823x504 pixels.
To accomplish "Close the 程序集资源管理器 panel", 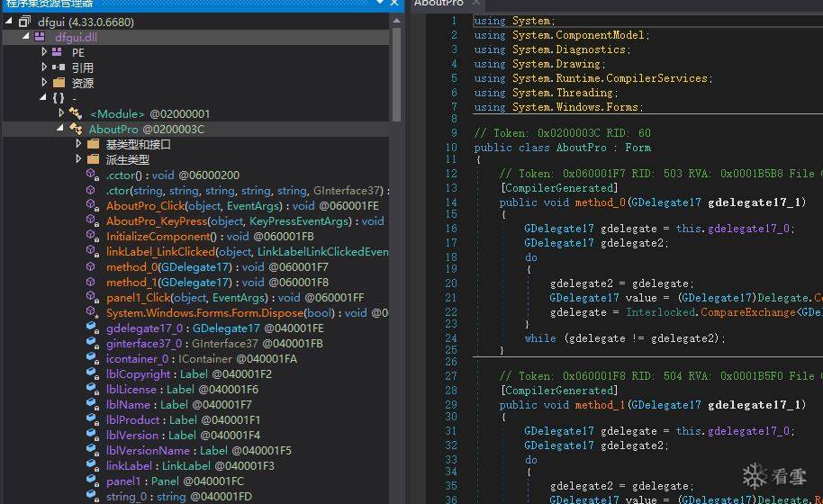I will tap(394, 3).
